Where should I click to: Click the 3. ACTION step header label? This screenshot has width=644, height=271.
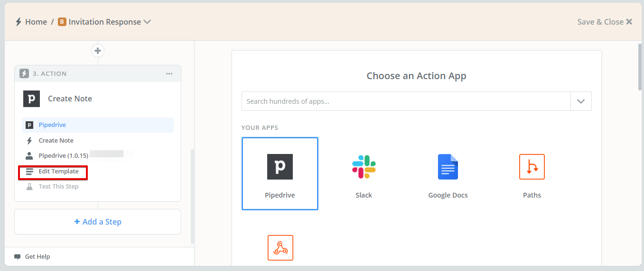pyautogui.click(x=50, y=74)
